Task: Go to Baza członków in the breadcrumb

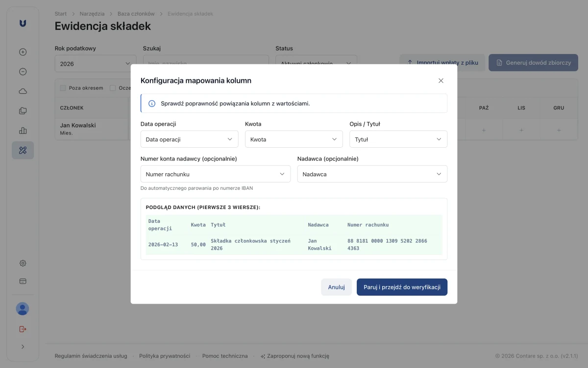Action: click(136, 14)
